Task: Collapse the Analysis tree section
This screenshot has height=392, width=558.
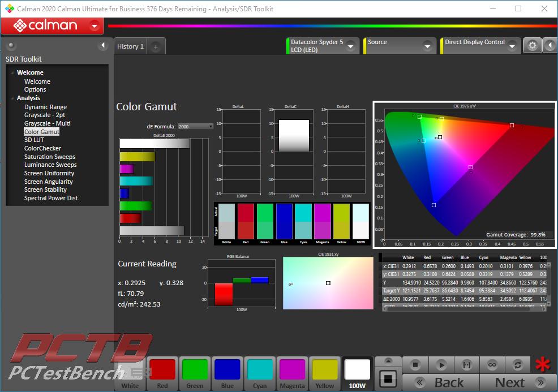Action: coord(12,98)
